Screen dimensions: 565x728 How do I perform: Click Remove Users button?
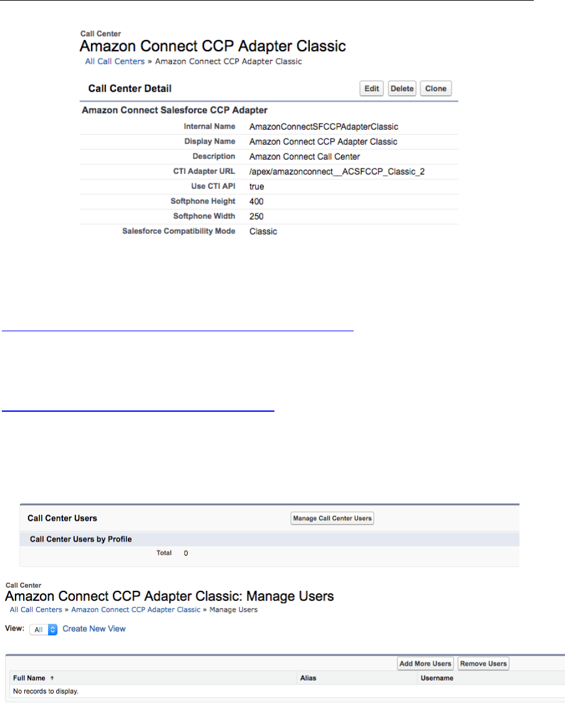[x=483, y=664]
